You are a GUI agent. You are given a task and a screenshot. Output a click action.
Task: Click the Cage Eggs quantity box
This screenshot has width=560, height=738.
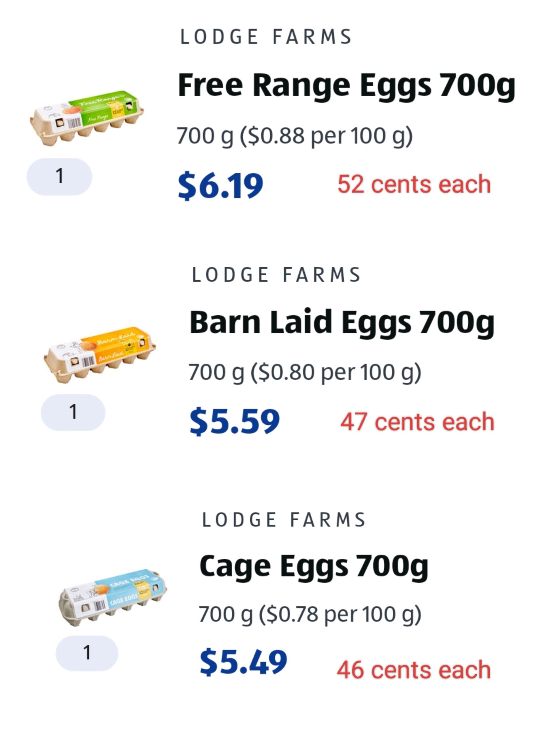coord(87,653)
